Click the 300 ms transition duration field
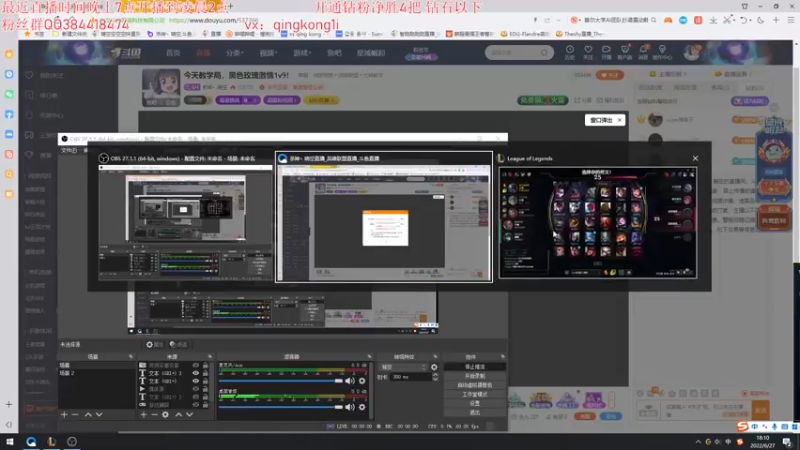The height and width of the screenshot is (450, 800). click(410, 377)
